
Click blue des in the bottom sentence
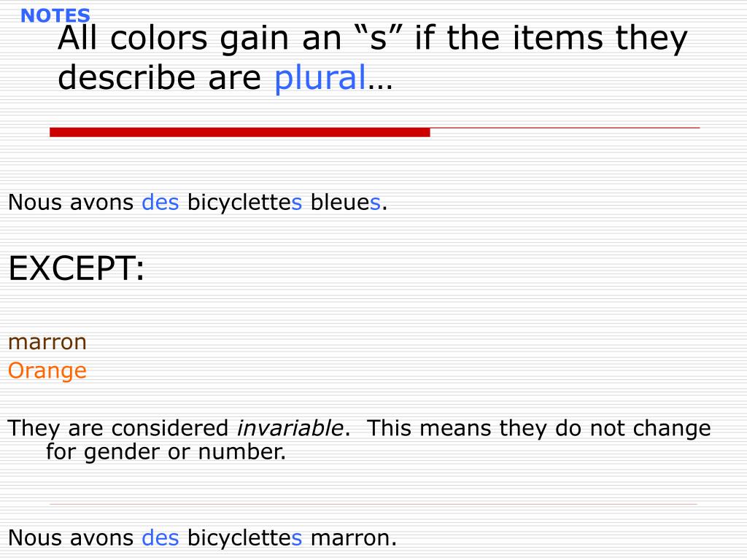pos(160,537)
